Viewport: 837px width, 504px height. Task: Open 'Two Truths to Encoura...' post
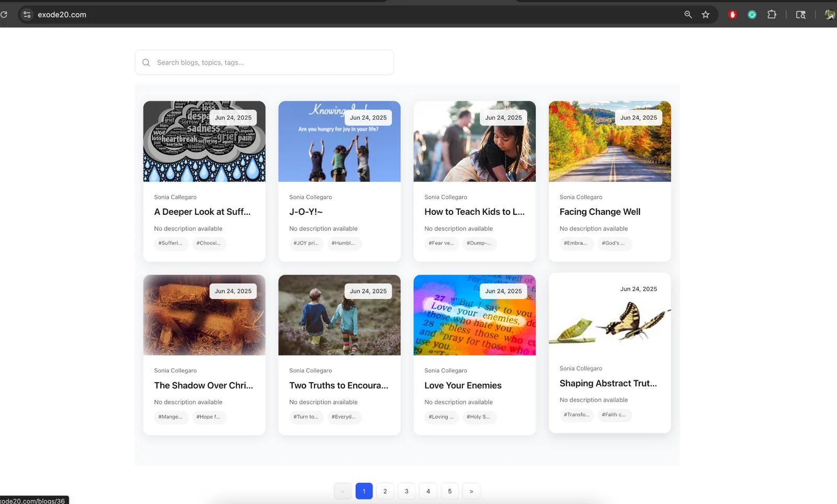tap(338, 385)
